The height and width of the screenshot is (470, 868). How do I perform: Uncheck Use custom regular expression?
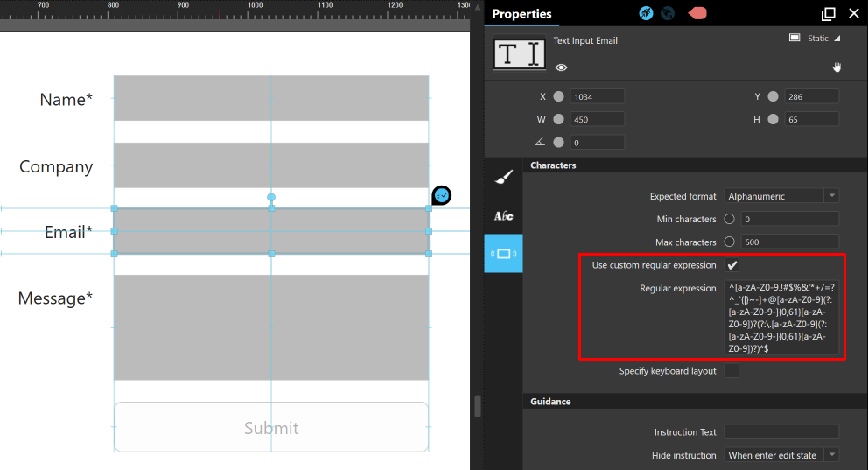point(731,265)
